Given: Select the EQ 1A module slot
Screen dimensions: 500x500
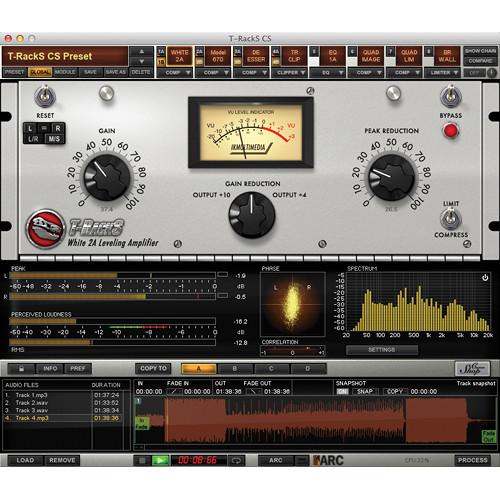Looking at the screenshot, I should pos(332,56).
